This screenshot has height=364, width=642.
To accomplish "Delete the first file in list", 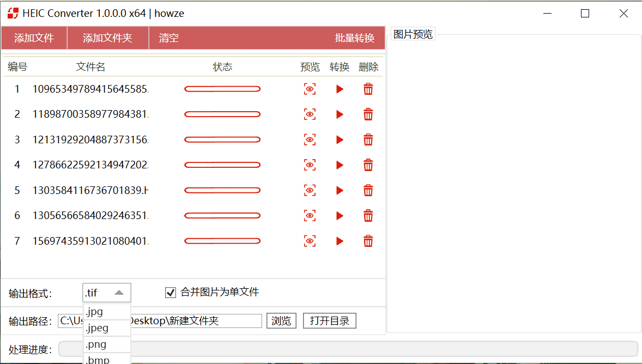I will point(368,89).
